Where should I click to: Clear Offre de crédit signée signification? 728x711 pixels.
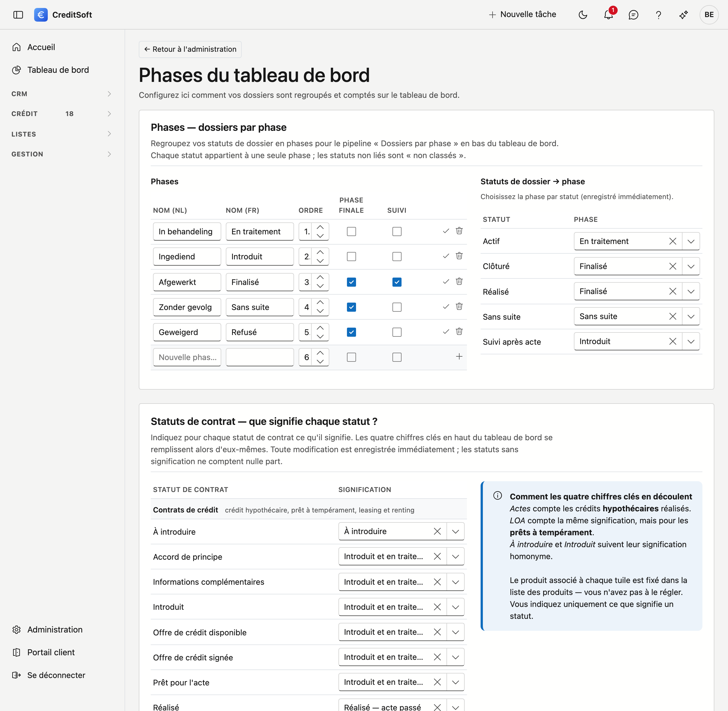click(437, 657)
